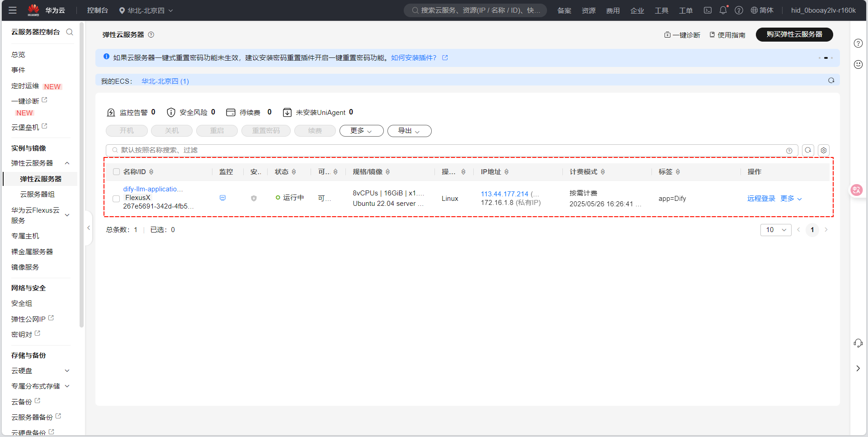The height and width of the screenshot is (437, 868).
Task: Search the cloud server console sidebar
Action: [x=70, y=32]
